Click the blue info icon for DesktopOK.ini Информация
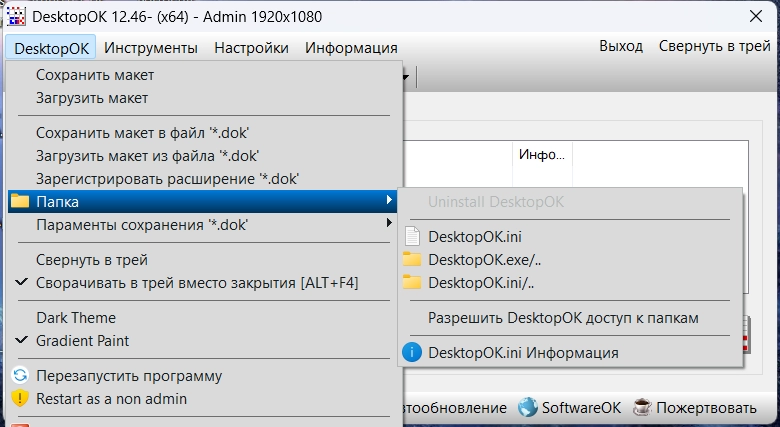 pyautogui.click(x=412, y=353)
